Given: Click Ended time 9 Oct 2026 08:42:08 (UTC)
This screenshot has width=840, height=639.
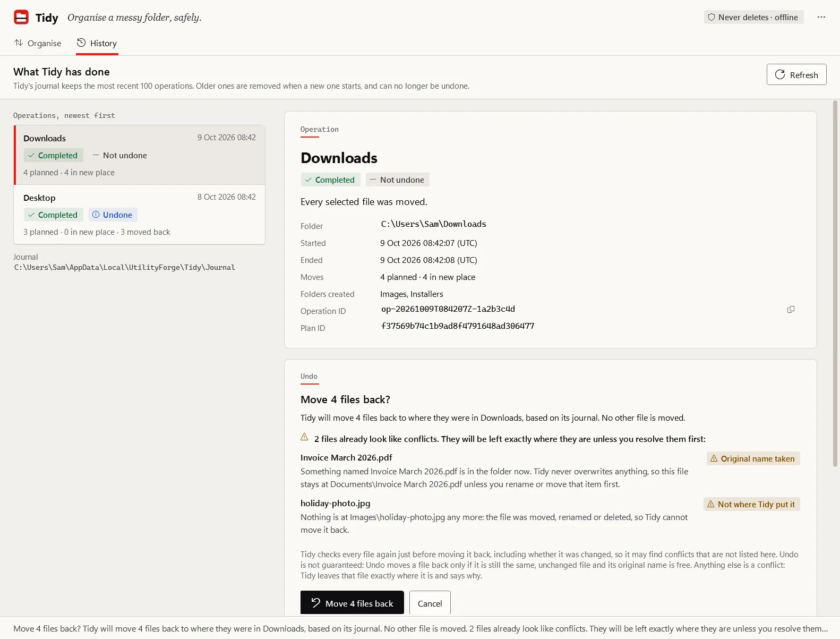Looking at the screenshot, I should (428, 260).
